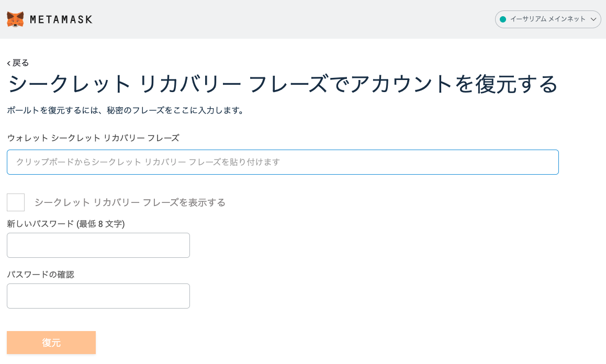Click the back chevron arrow beside 戻る
Screen dimensions: 606x364
click(9, 63)
